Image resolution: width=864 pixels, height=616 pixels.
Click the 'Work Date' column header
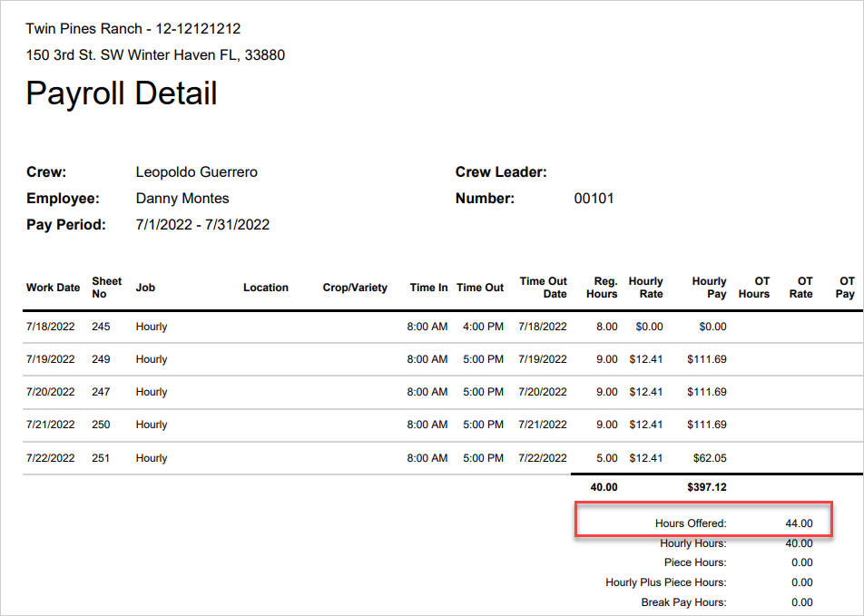(53, 288)
